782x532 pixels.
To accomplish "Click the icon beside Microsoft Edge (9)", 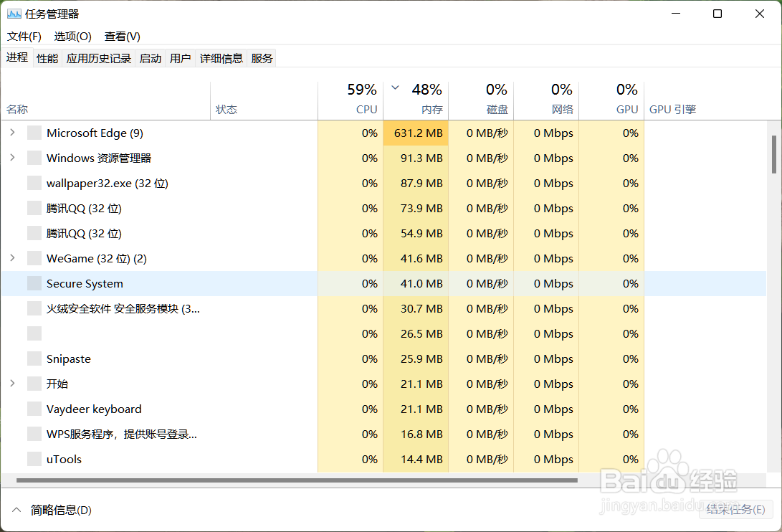I will click(34, 133).
